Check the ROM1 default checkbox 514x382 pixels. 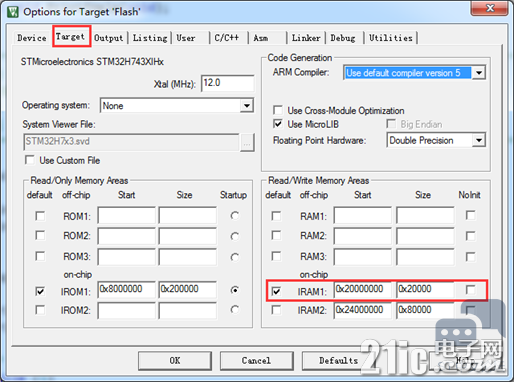click(x=40, y=216)
